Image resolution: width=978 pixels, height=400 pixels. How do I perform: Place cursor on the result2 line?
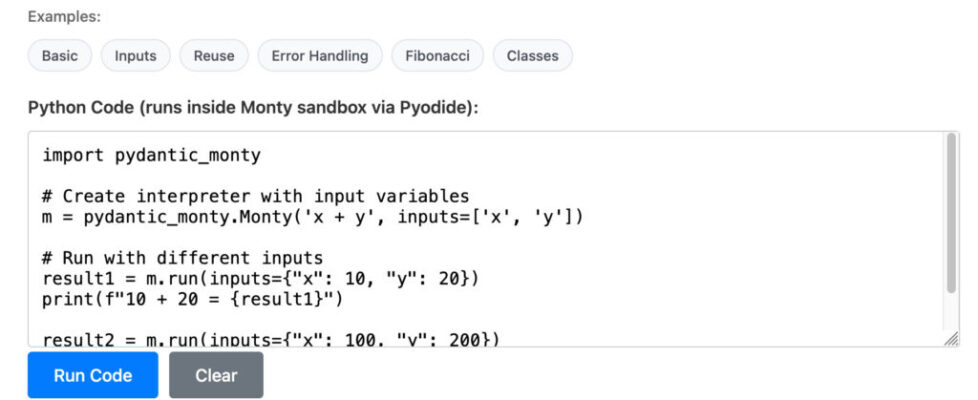pyautogui.click(x=270, y=340)
